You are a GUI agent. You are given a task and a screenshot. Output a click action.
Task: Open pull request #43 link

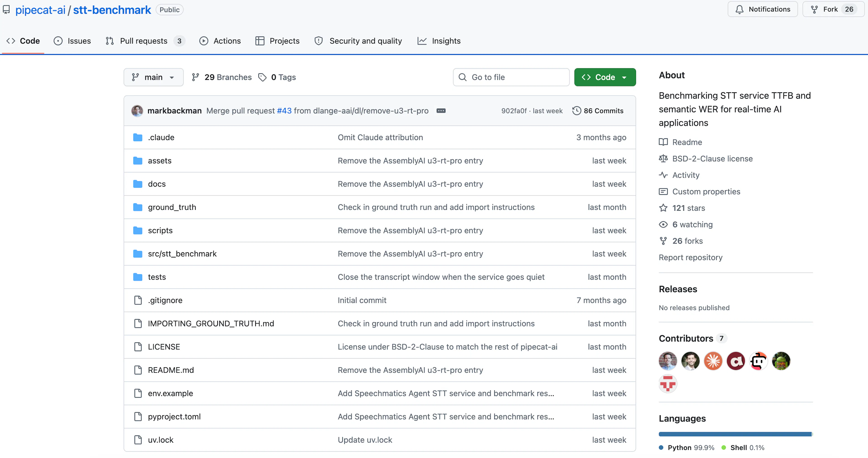(x=284, y=111)
